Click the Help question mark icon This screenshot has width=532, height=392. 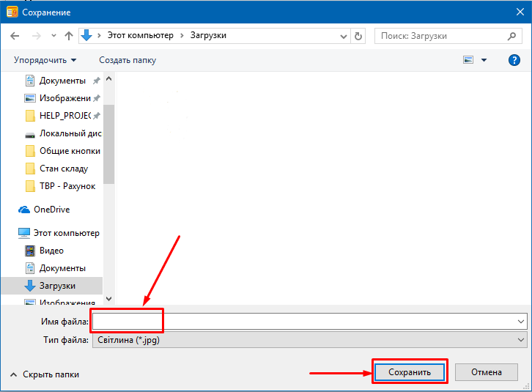point(514,60)
